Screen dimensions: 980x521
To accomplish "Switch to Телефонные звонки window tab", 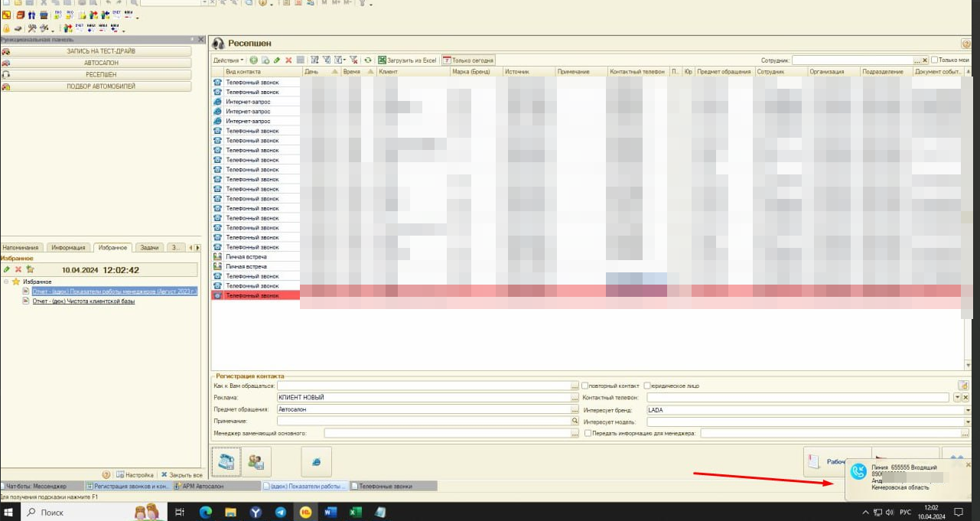I will (x=392, y=486).
